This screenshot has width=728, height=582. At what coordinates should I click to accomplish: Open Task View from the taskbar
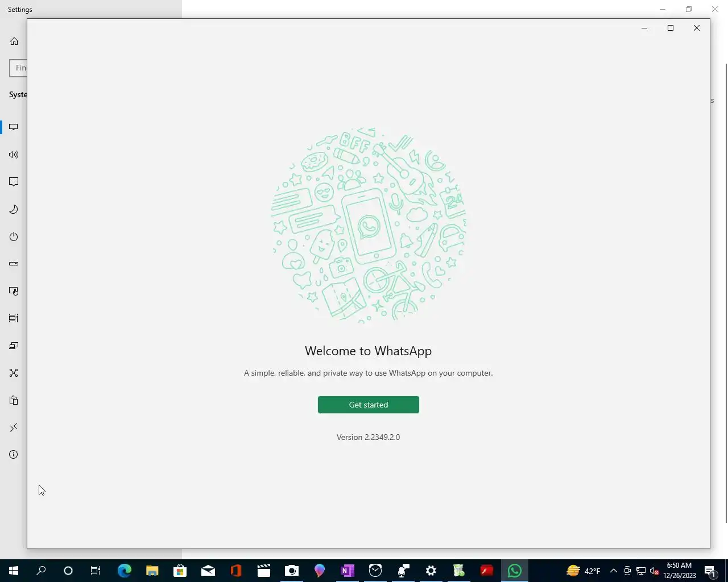tap(96, 571)
